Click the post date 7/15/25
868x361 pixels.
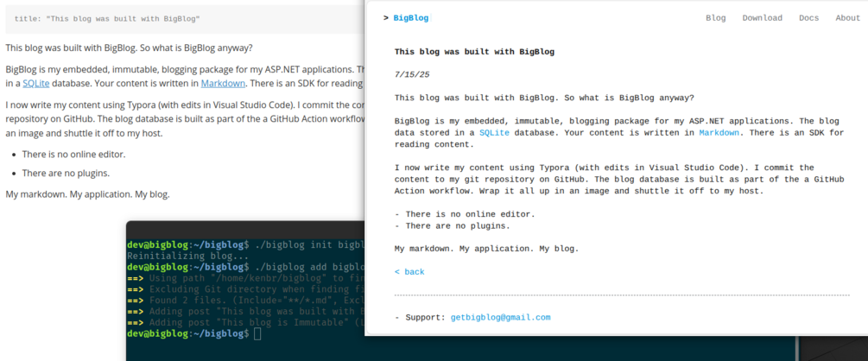click(412, 74)
